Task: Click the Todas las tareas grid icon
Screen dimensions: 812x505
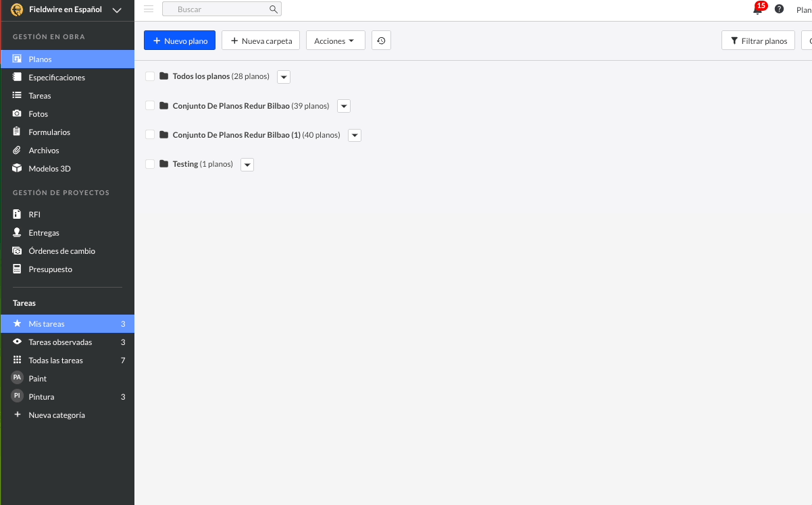Action: (17, 360)
